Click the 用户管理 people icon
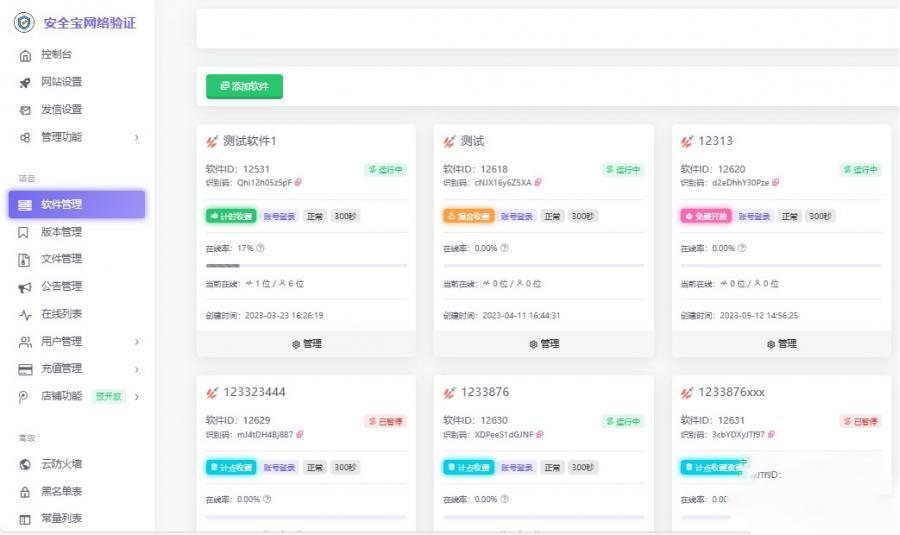The image size is (900, 535). (25, 342)
